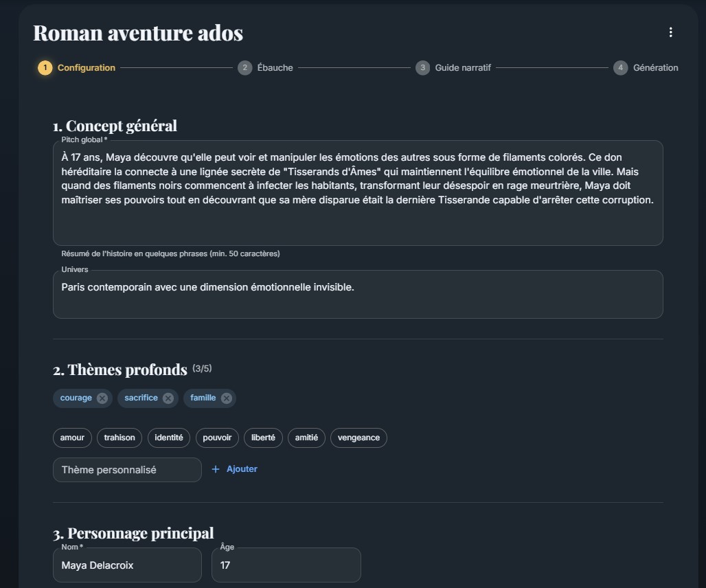Remove the sacrifice theme chip

coord(168,398)
